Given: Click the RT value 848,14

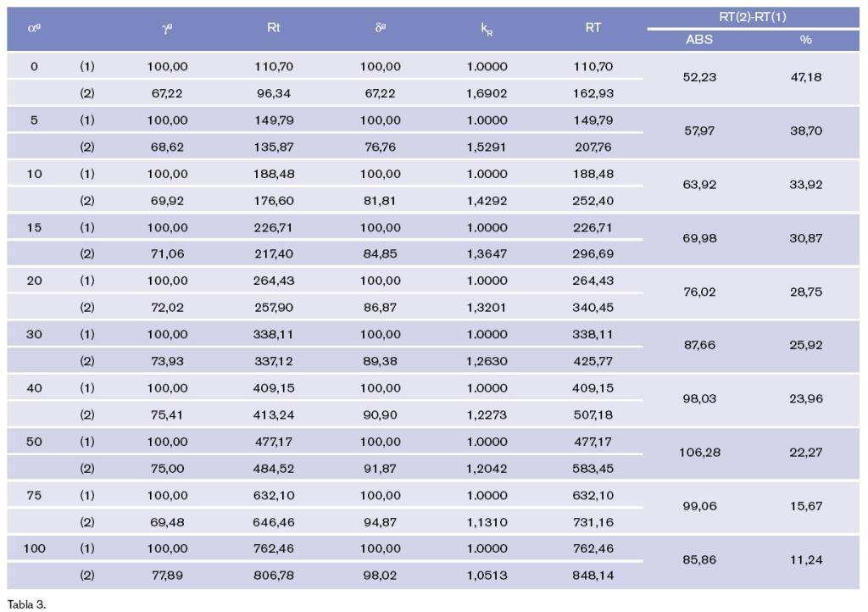Looking at the screenshot, I should (x=593, y=576).
